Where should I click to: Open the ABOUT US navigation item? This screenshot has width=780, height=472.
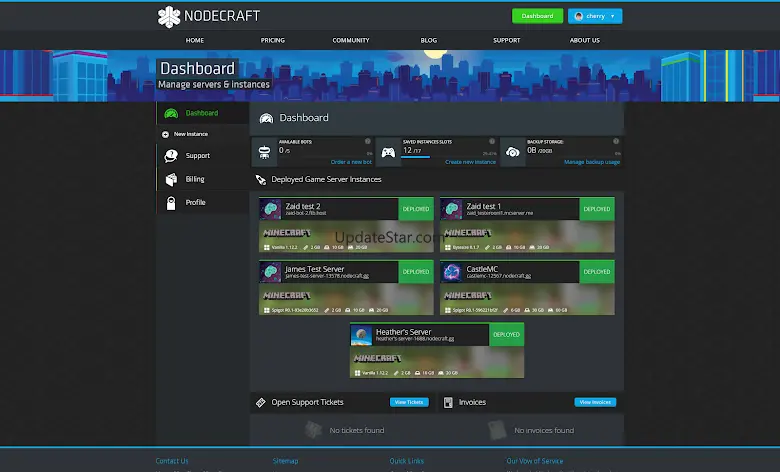585,40
